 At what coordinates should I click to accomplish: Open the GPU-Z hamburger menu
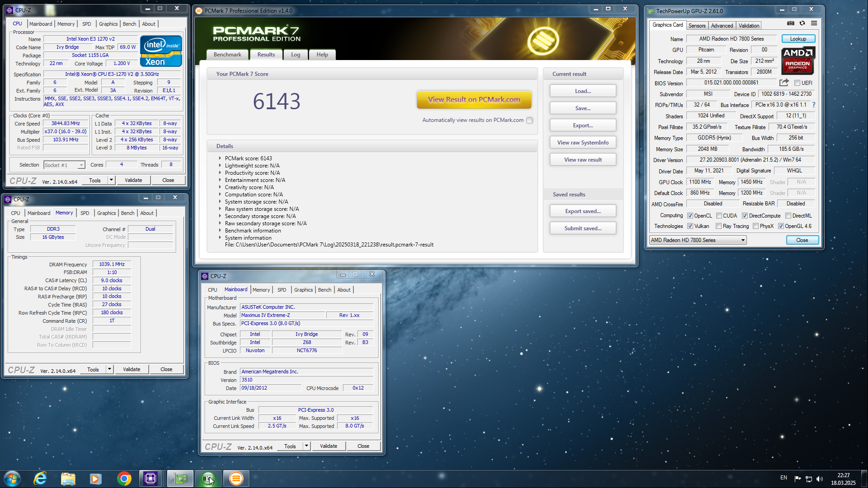point(814,23)
